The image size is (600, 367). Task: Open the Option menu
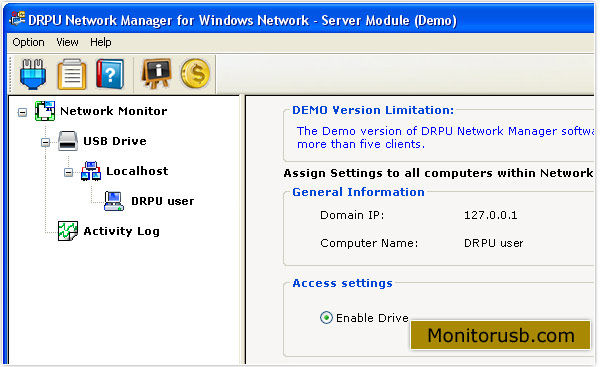[28, 42]
